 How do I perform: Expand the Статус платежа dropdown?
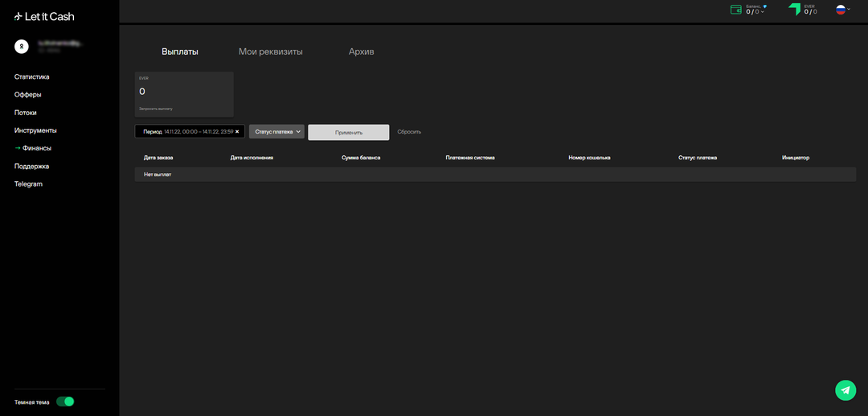coord(276,132)
